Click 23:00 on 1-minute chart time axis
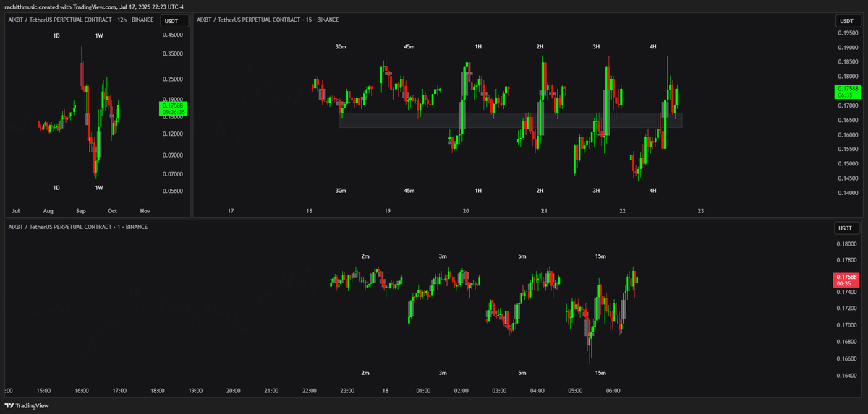The width and height of the screenshot is (868, 414). pyautogui.click(x=347, y=391)
